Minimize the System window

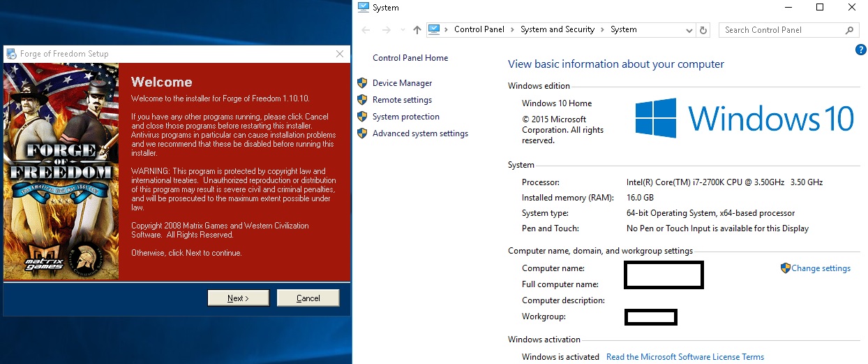pyautogui.click(x=789, y=8)
